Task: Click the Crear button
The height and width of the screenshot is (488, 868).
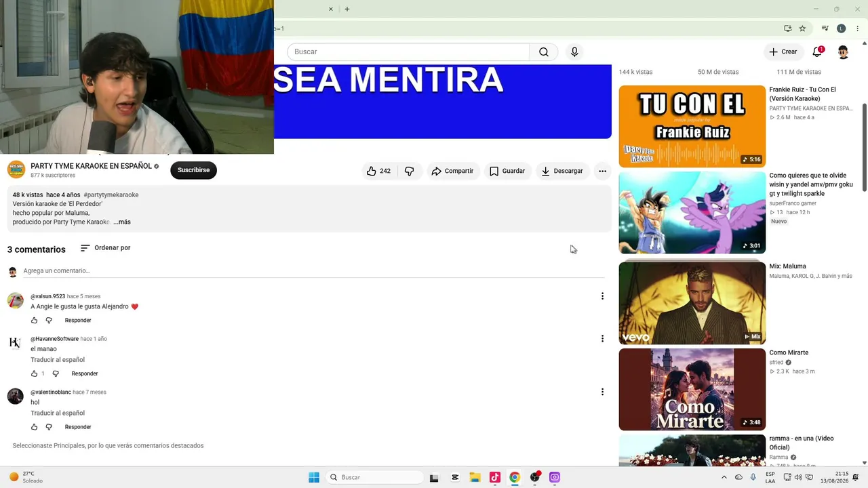Action: (783, 52)
